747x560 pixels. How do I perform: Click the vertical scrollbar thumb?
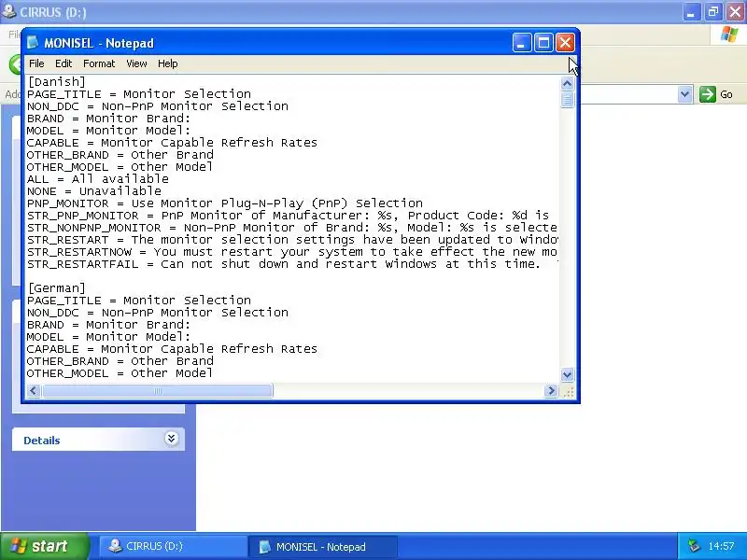(x=567, y=100)
